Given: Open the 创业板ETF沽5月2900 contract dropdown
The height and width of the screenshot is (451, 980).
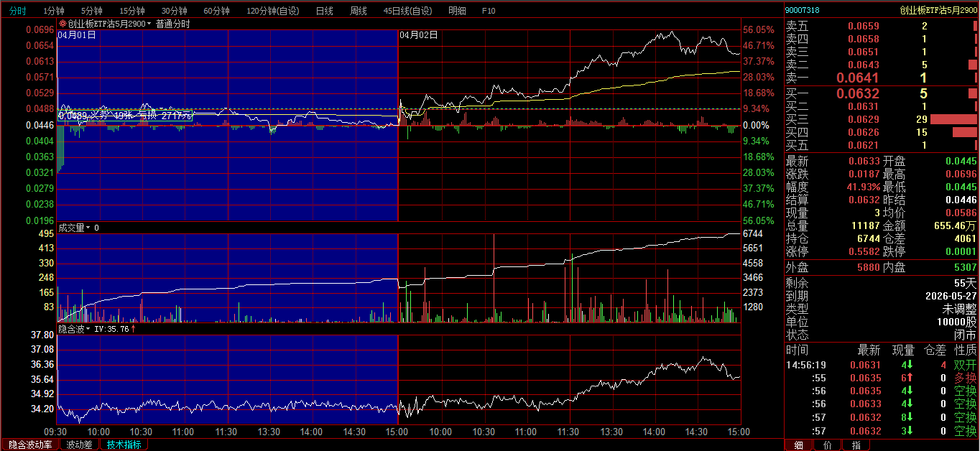Looking at the screenshot, I should pos(149,24).
